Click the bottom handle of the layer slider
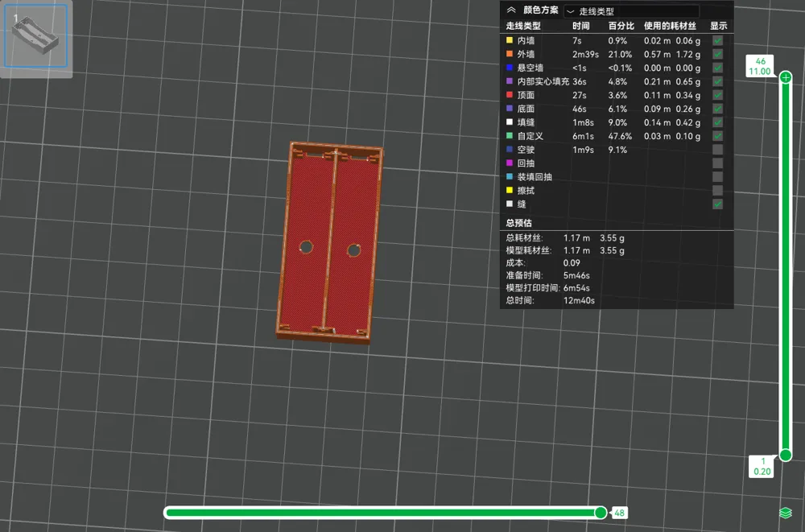Image resolution: width=805 pixels, height=532 pixels. coord(786,455)
